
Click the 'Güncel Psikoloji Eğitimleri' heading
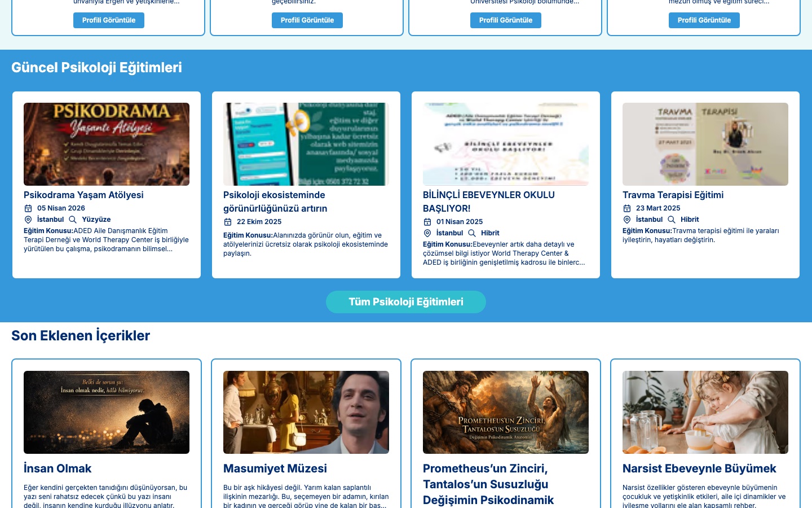(96, 68)
